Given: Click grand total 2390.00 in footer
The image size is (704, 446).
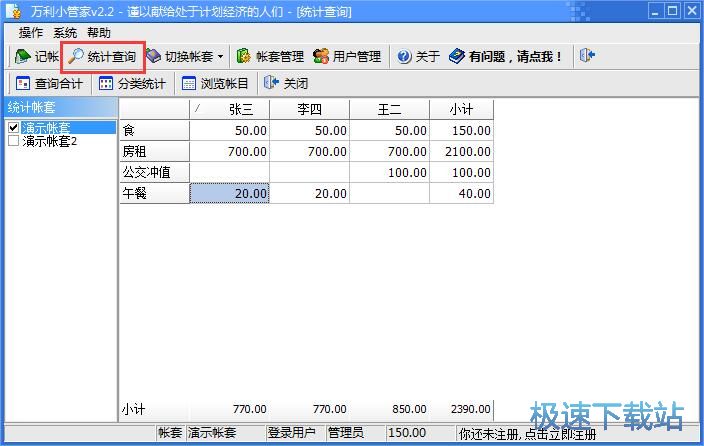Looking at the screenshot, I should coord(470,409).
